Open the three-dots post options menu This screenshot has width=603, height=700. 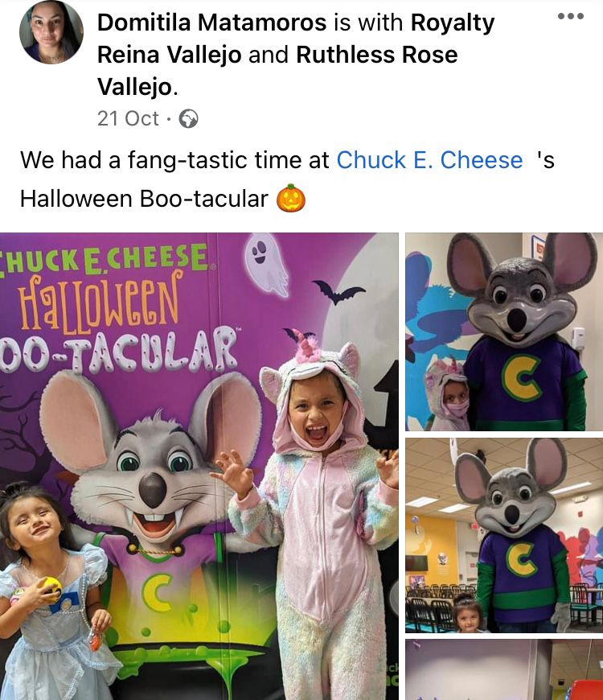[x=571, y=16]
